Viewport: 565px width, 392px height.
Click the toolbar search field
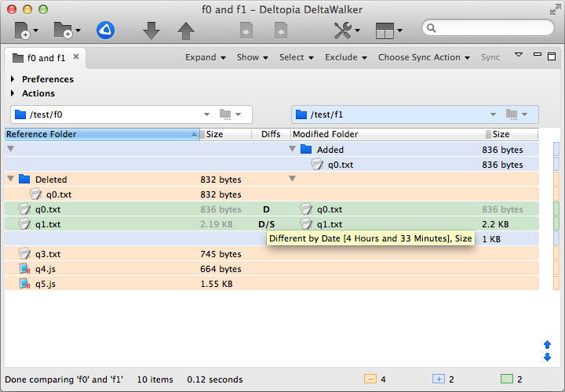pyautogui.click(x=488, y=27)
